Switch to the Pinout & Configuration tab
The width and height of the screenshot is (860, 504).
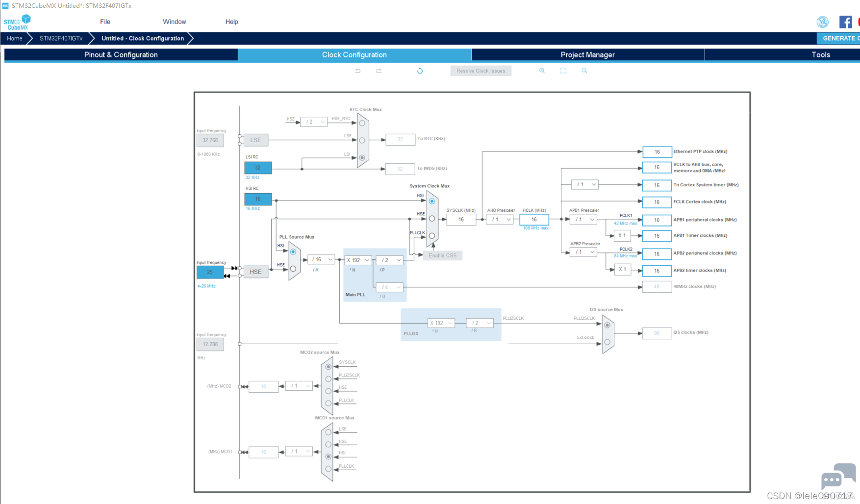click(121, 55)
